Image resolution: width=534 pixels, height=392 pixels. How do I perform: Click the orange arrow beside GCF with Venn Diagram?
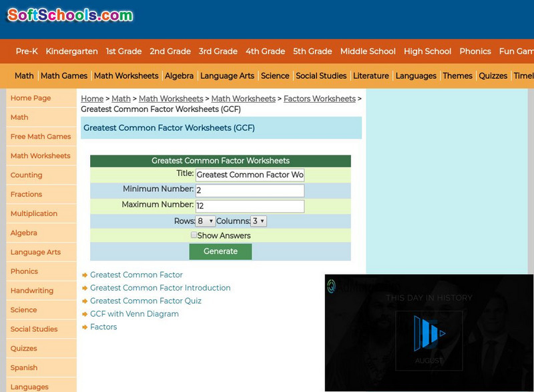(85, 314)
